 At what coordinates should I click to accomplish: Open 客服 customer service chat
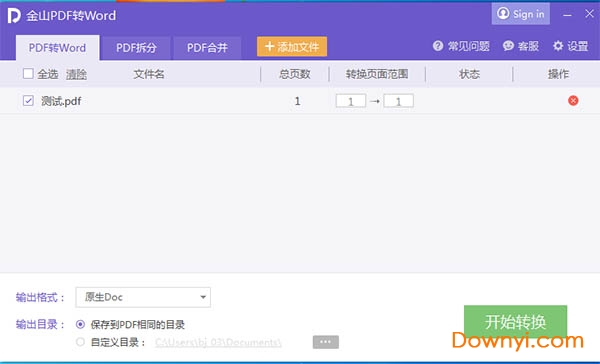520,46
